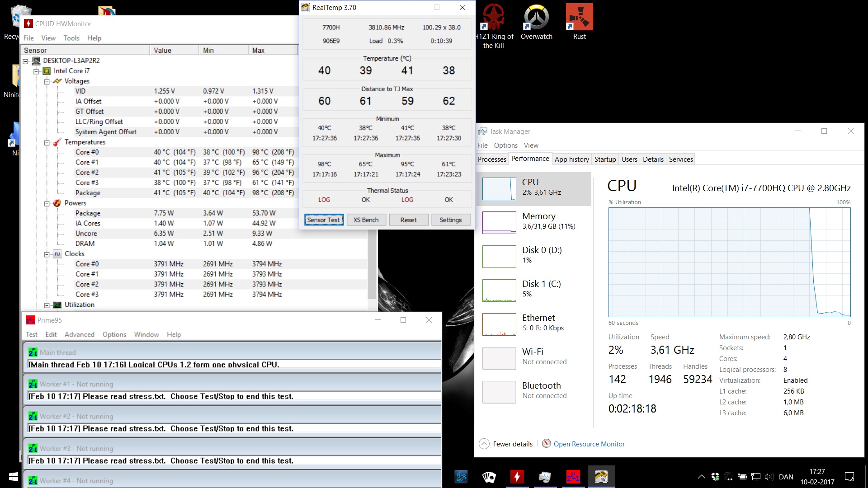Click the Dropbox tray icon
868x488 pixels.
point(715,477)
